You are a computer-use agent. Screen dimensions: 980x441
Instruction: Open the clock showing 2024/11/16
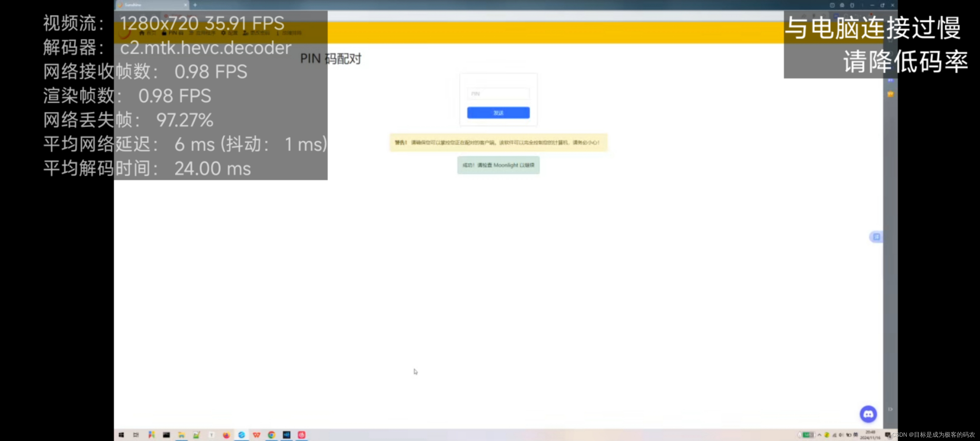[x=870, y=435]
